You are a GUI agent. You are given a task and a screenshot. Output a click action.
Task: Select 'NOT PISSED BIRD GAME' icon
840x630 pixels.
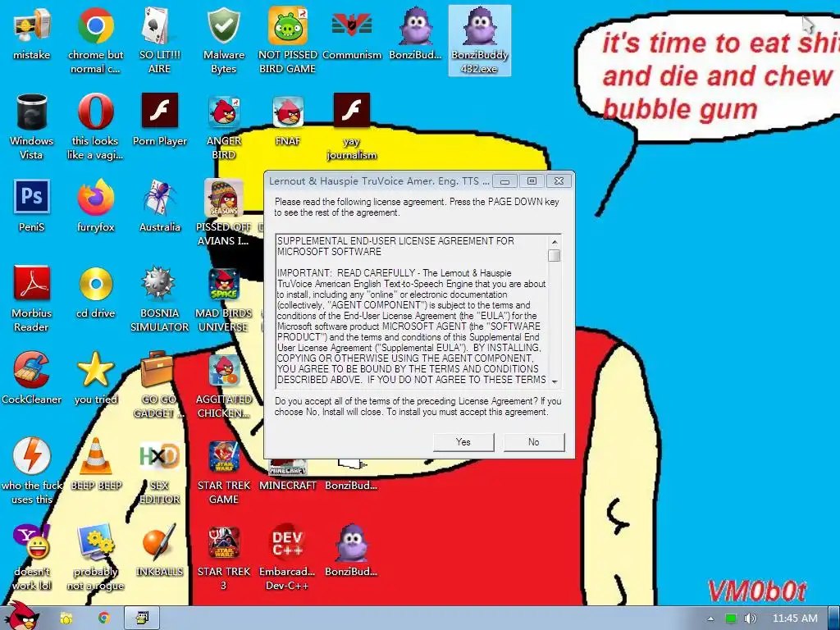pos(288,40)
